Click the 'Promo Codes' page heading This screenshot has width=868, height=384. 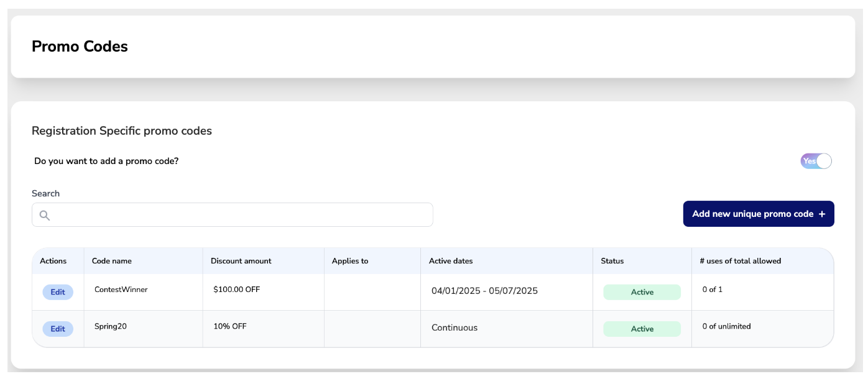click(80, 46)
